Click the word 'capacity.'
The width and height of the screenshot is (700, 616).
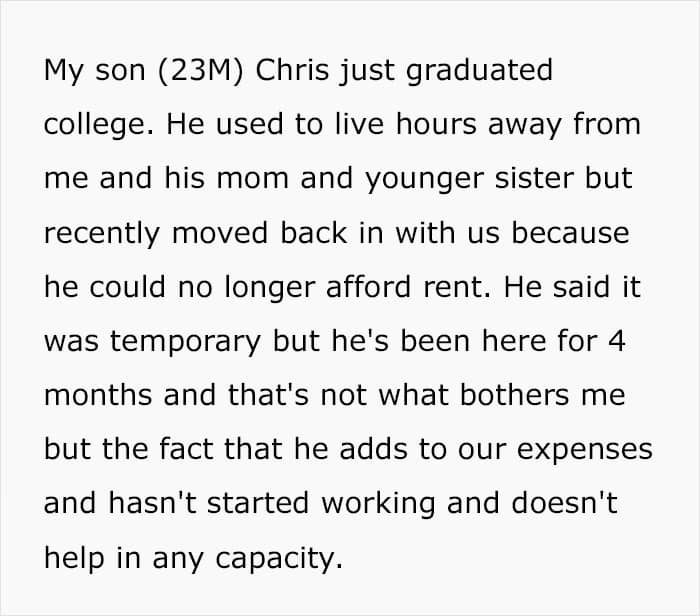coord(279,559)
